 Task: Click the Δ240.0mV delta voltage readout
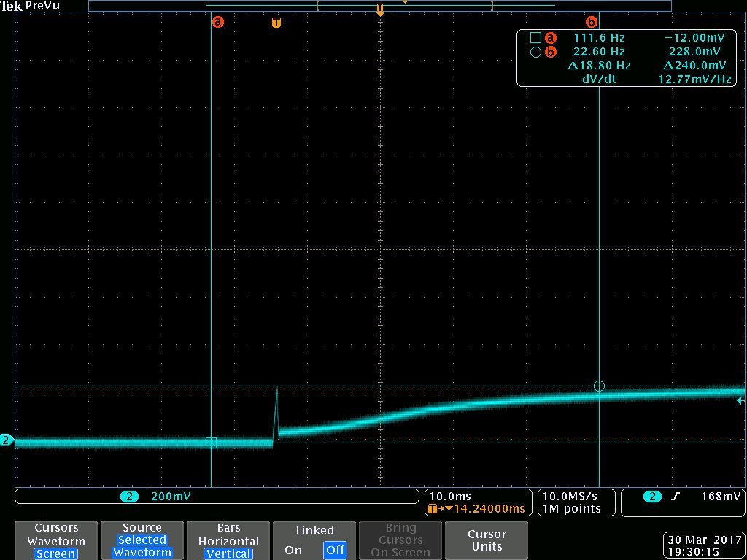[x=694, y=65]
